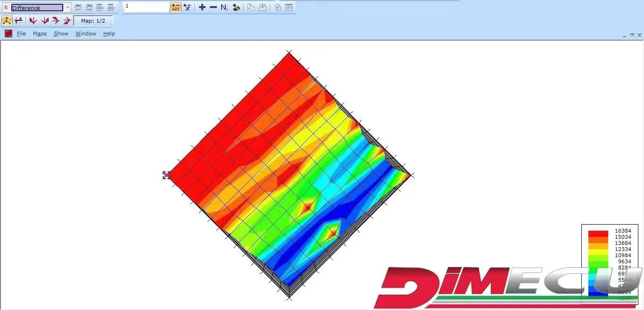Click the first grayed link icon after dropdown

coord(78,8)
